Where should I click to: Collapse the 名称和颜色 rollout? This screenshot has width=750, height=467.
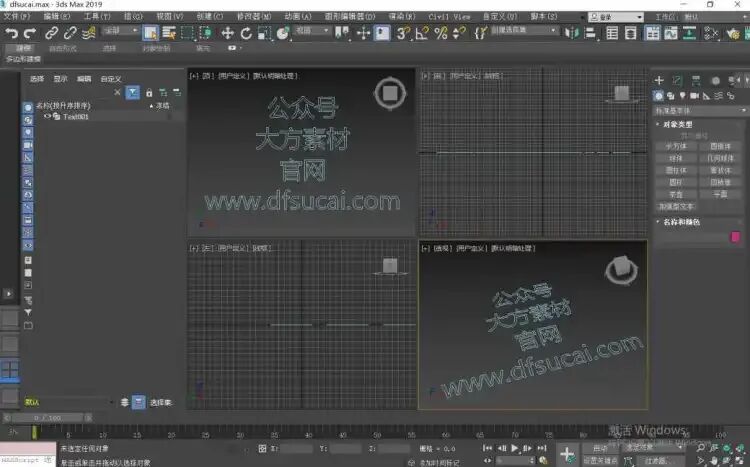pos(681,222)
